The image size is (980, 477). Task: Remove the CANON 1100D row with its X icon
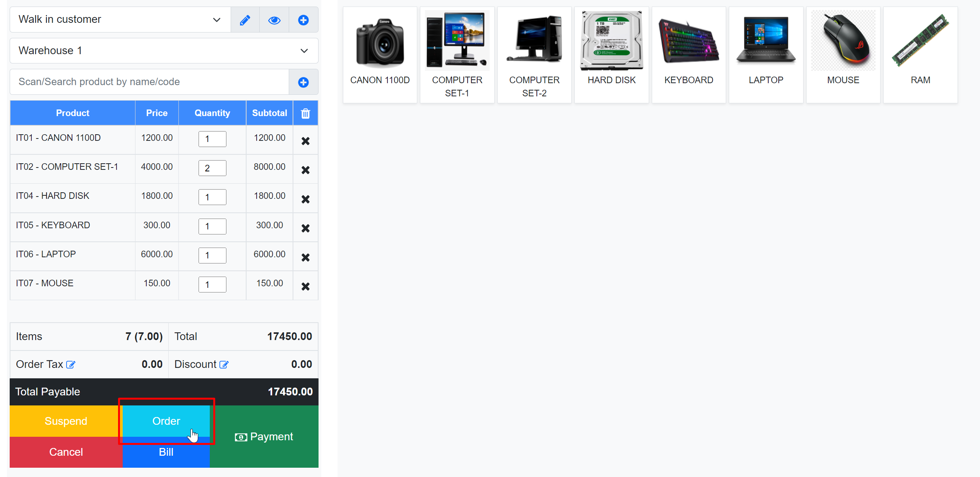305,140
